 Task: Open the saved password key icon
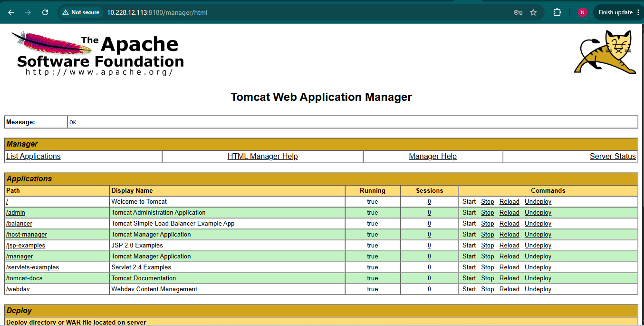518,12
